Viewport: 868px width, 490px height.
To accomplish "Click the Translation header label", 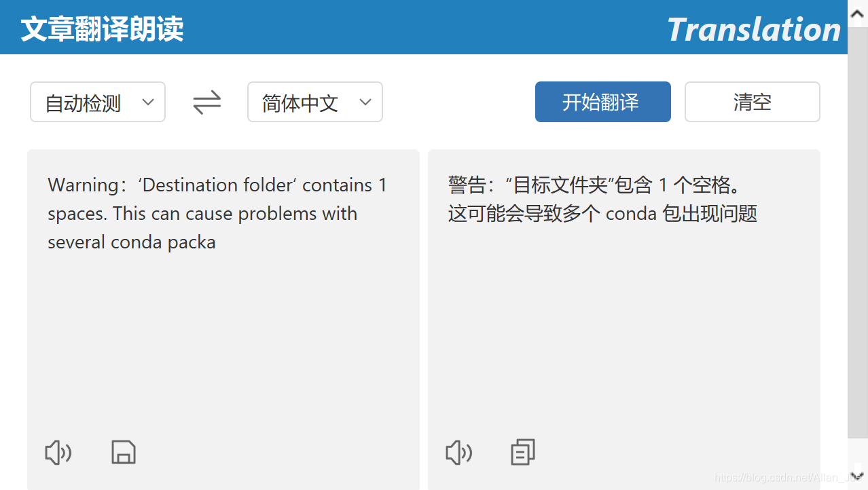I will (x=753, y=29).
